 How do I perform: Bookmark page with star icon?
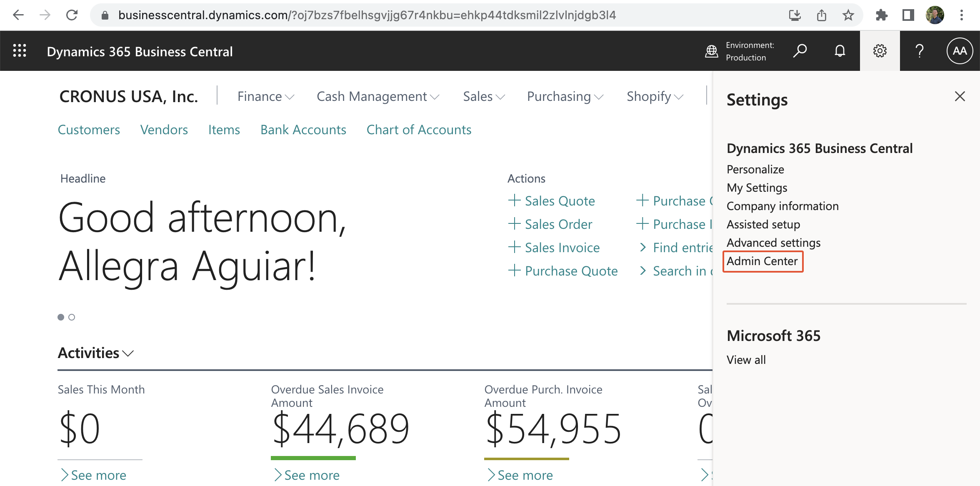coord(848,15)
